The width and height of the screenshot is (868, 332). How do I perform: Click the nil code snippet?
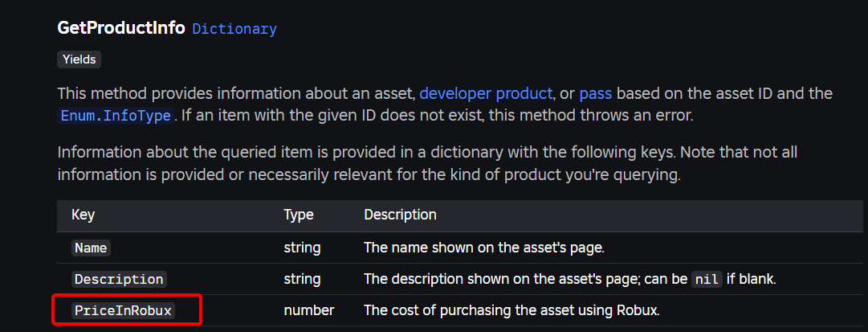(707, 280)
